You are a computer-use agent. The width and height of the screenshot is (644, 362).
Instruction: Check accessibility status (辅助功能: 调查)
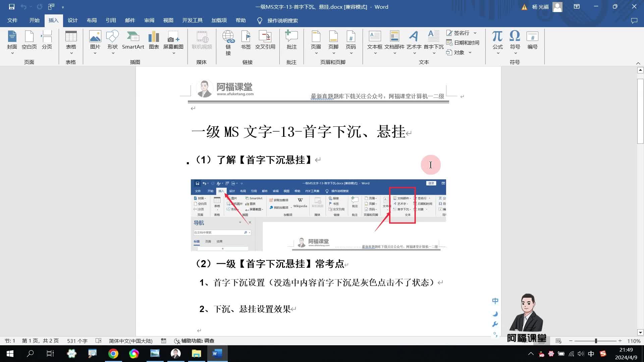point(194,341)
